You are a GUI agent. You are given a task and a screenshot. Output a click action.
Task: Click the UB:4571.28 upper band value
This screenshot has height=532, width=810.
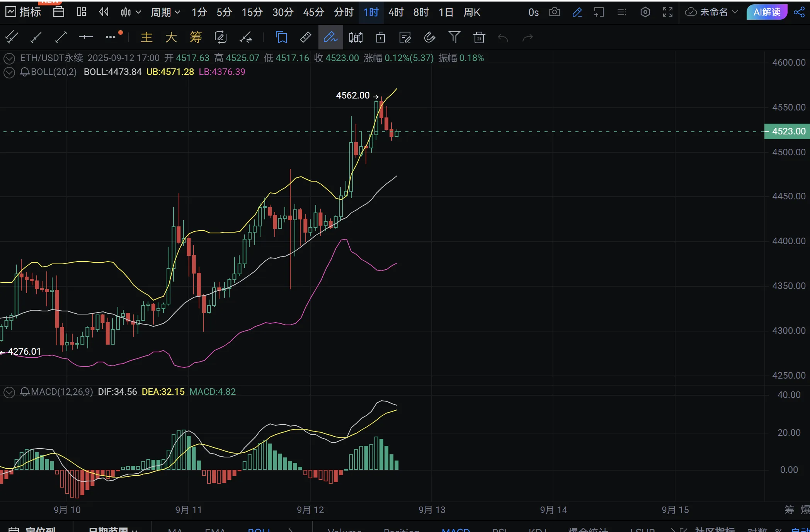[x=170, y=72]
